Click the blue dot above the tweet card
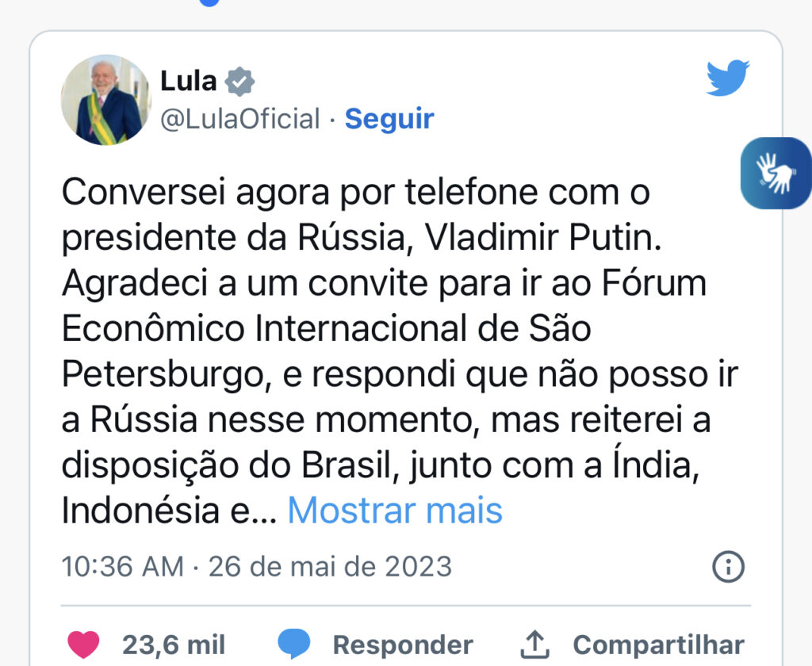The image size is (812, 666). click(x=209, y=2)
